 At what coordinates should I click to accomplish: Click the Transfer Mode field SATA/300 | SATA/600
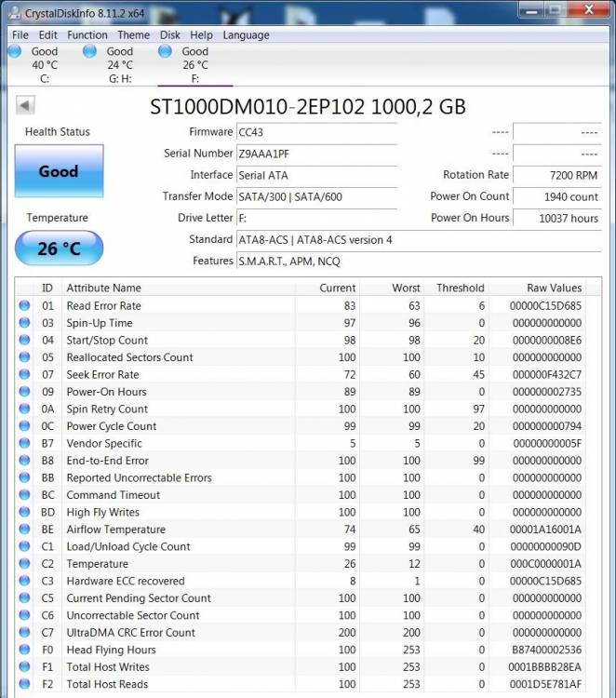[316, 196]
